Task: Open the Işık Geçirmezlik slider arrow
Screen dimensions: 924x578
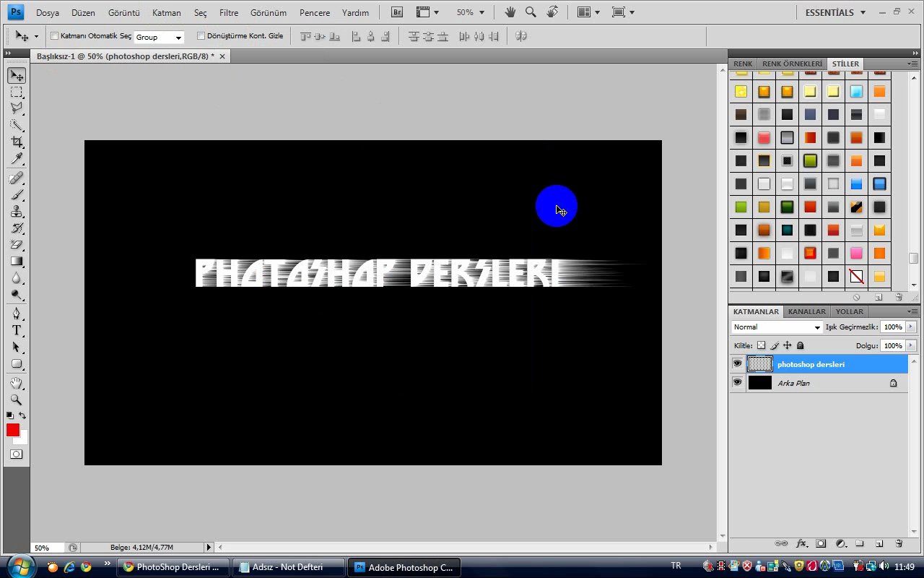Action: click(x=911, y=327)
